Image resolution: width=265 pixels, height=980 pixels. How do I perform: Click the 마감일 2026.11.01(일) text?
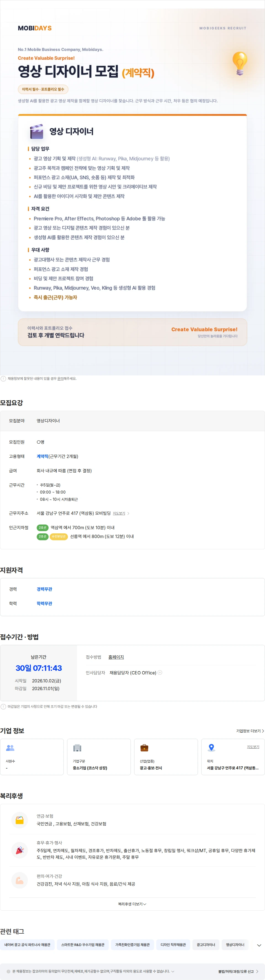tap(37, 688)
